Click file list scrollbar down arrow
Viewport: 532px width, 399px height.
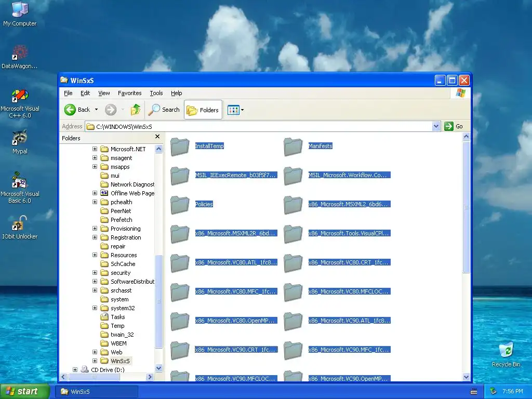tap(466, 377)
